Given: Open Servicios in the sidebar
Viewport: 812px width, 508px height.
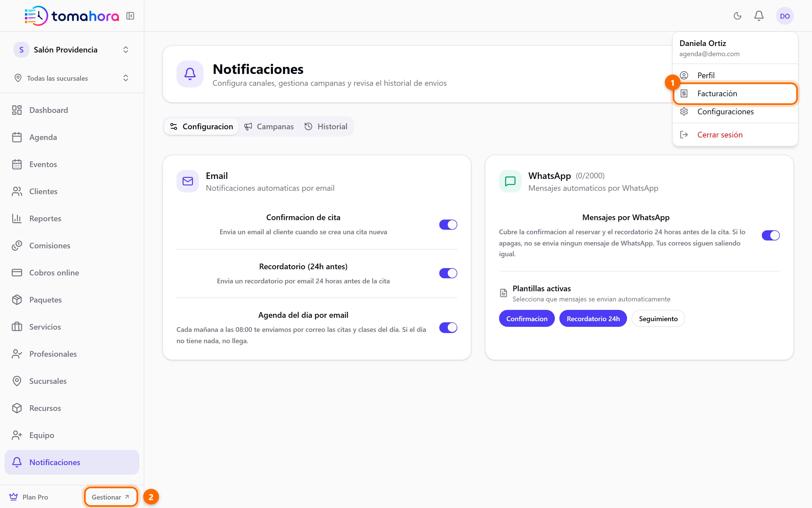Looking at the screenshot, I should (72, 327).
